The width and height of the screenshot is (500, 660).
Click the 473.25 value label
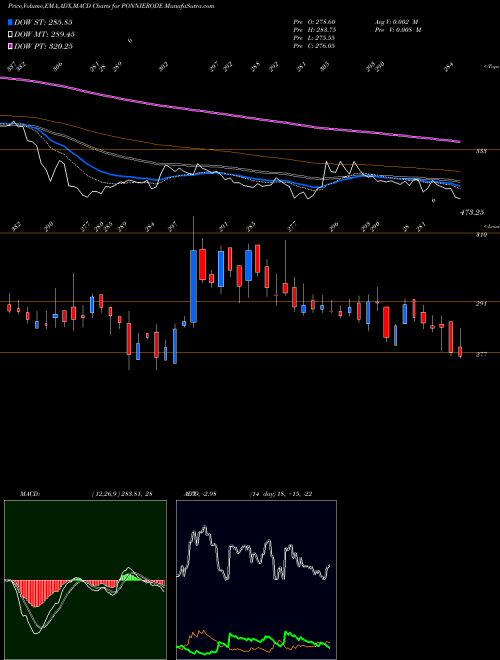pos(471,213)
